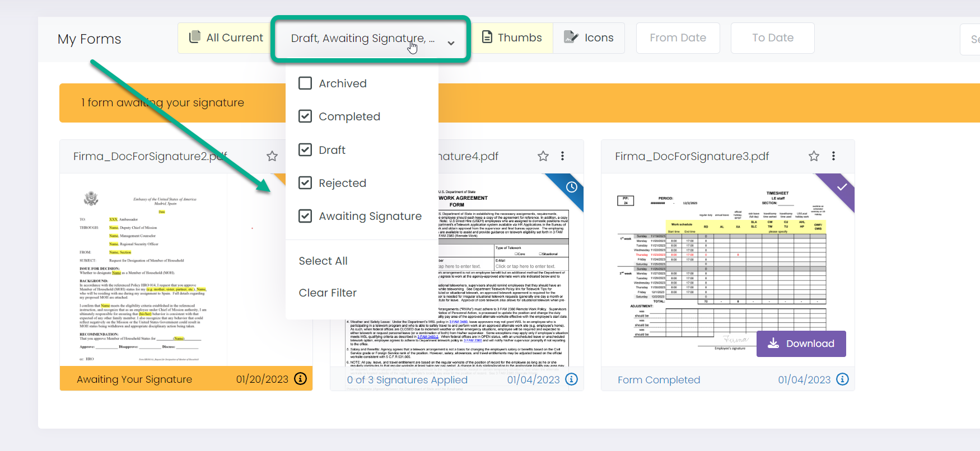This screenshot has height=451, width=980.
Task: Click the Awaiting Your Signature status text
Action: click(134, 379)
